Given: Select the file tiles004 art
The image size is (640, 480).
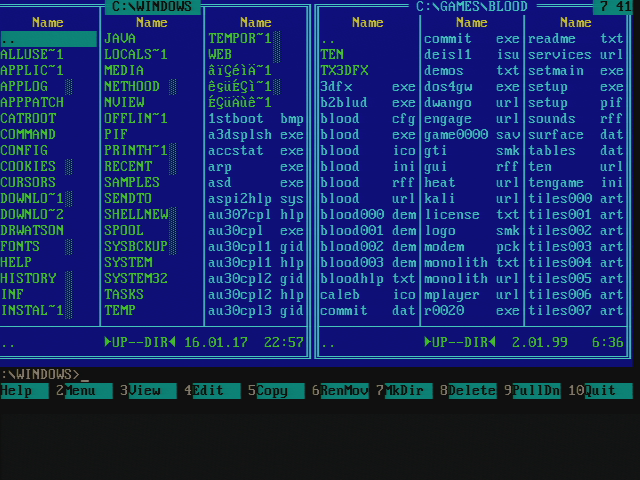Looking at the screenshot, I should (576, 262).
